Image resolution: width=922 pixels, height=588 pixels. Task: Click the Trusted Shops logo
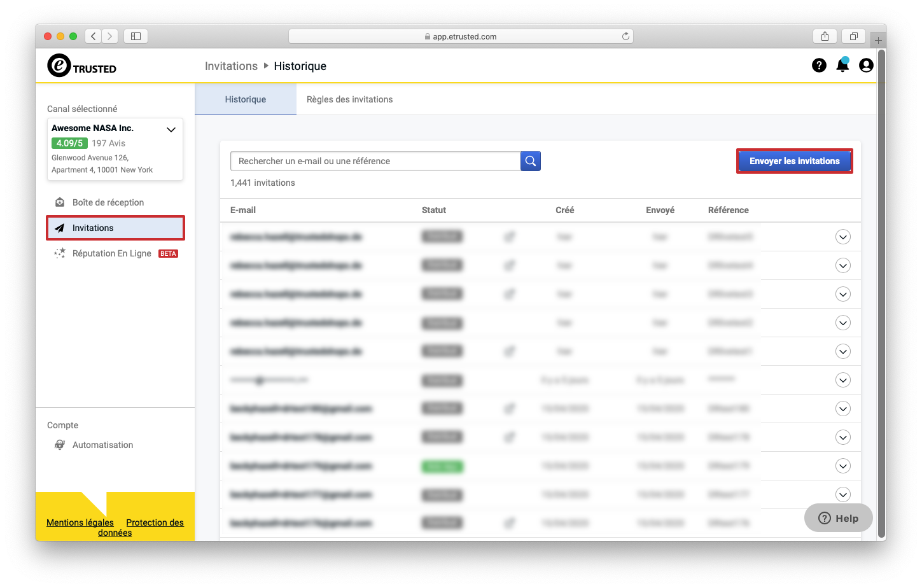coord(81,66)
